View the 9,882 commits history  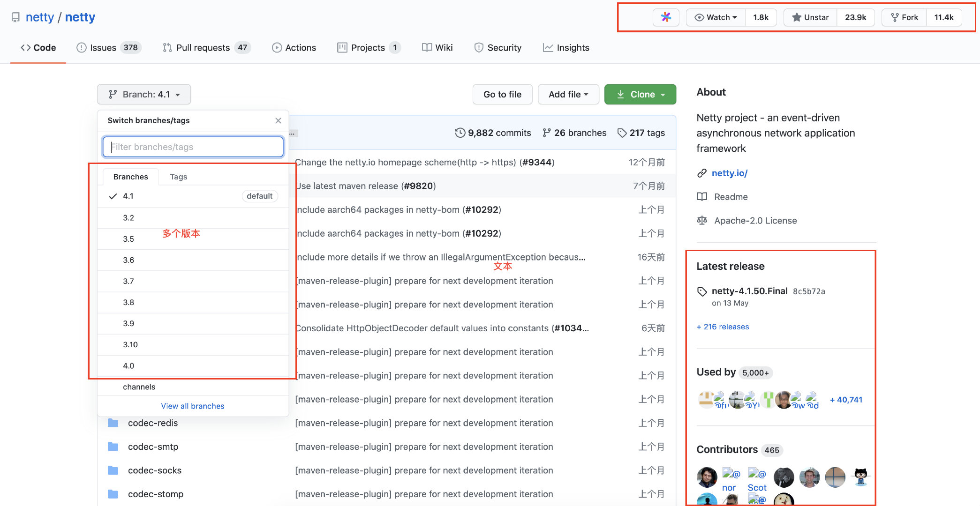493,133
